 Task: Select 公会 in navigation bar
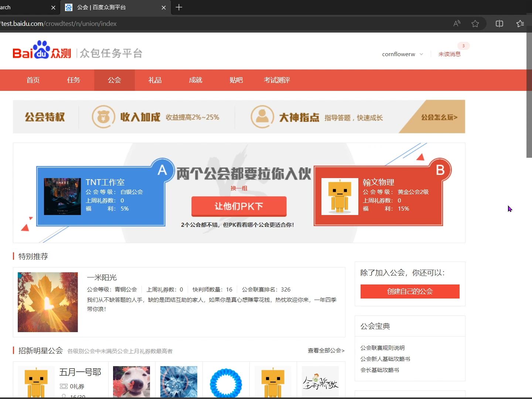[x=115, y=80]
